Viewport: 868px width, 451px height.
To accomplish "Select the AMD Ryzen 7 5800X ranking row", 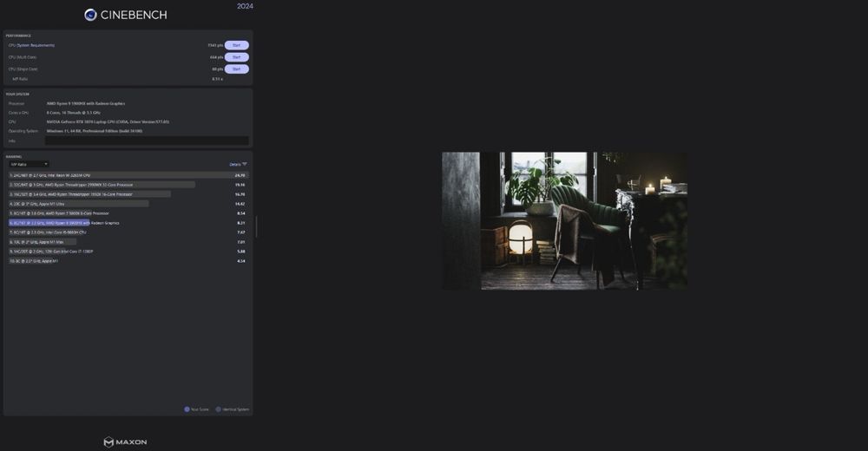I will (128, 213).
